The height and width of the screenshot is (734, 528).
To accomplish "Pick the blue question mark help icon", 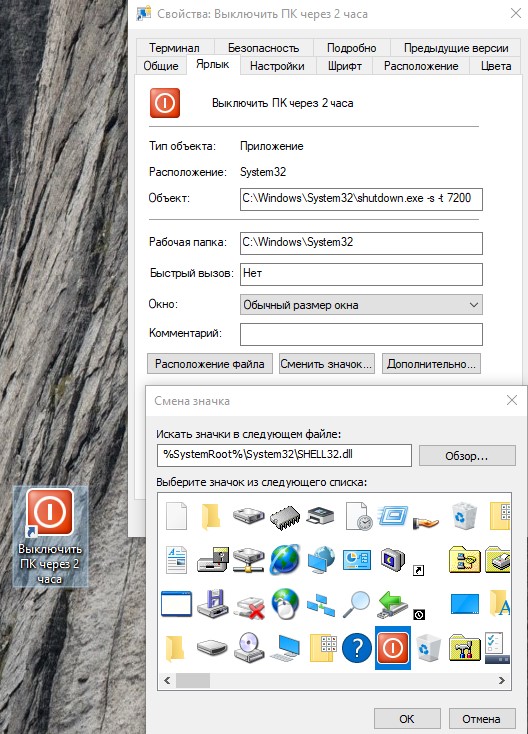I will click(x=357, y=648).
